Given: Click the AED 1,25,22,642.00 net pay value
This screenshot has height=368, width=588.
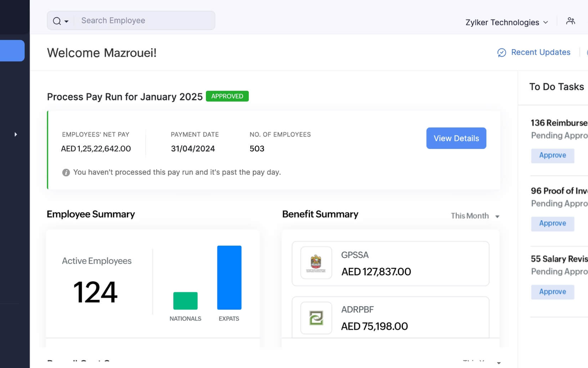Looking at the screenshot, I should (x=96, y=149).
